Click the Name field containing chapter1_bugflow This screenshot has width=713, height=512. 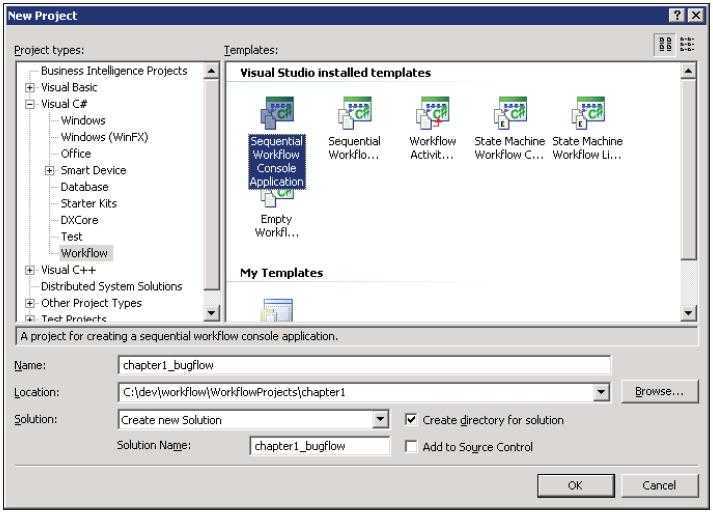364,365
